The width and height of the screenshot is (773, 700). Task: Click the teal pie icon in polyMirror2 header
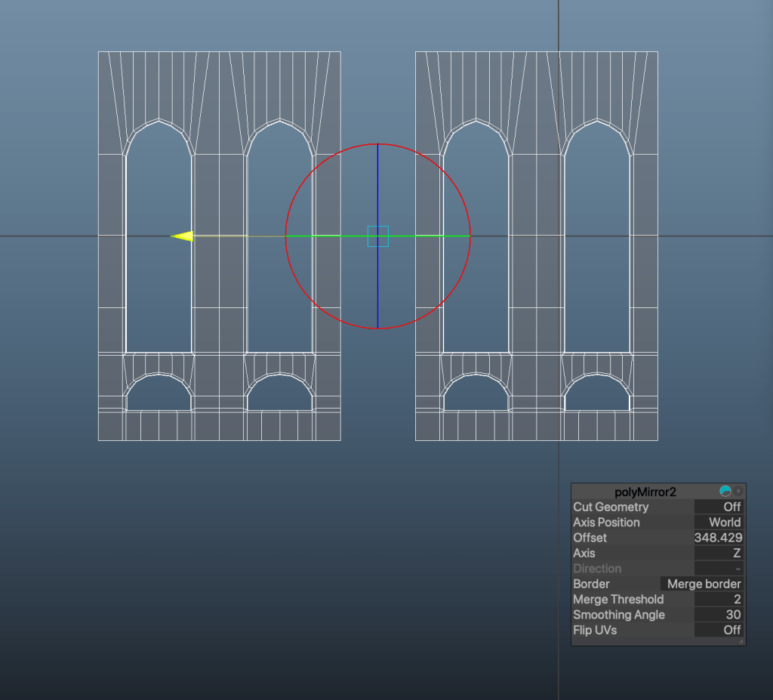pyautogui.click(x=725, y=491)
